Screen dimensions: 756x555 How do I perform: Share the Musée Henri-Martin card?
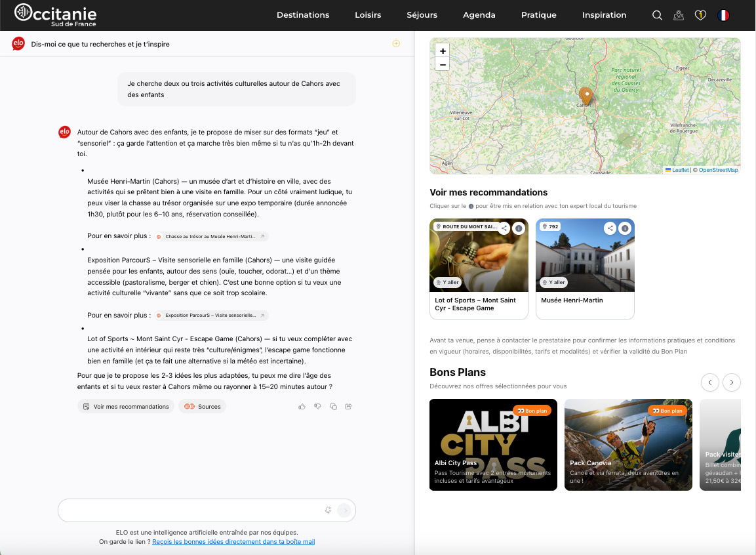tap(610, 228)
